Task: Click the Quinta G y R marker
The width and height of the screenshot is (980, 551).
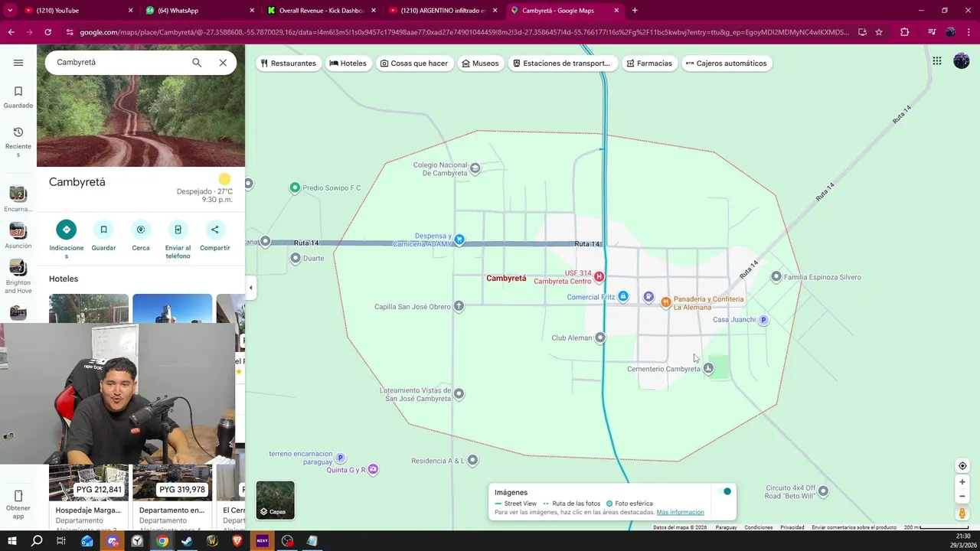Action: tap(373, 469)
